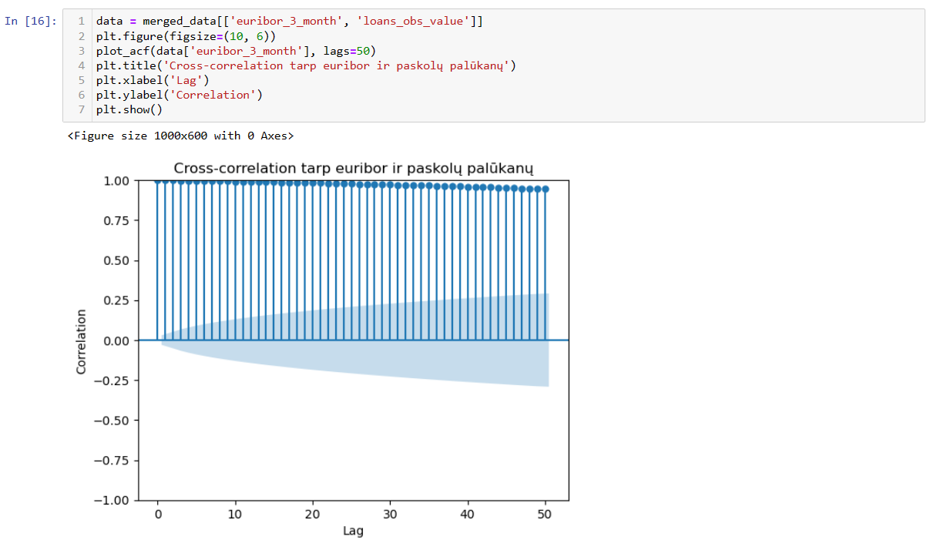Click the "−0.25" y-axis tick label

click(113, 381)
